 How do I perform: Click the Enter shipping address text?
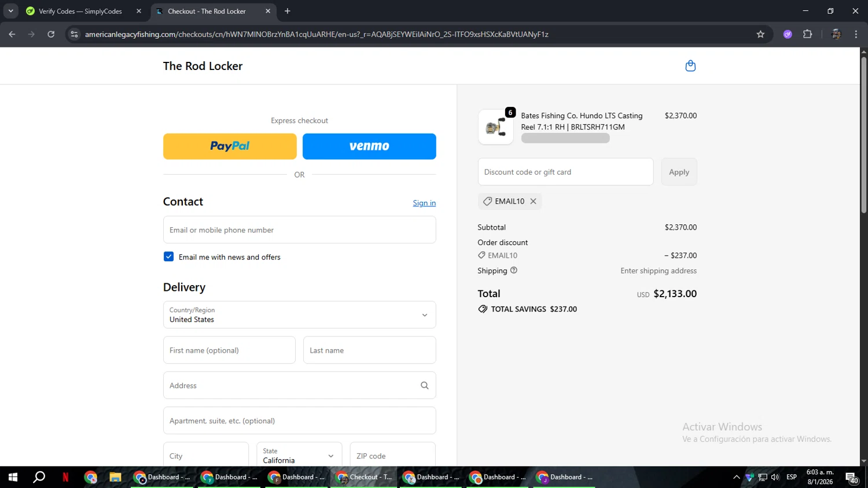point(659,271)
